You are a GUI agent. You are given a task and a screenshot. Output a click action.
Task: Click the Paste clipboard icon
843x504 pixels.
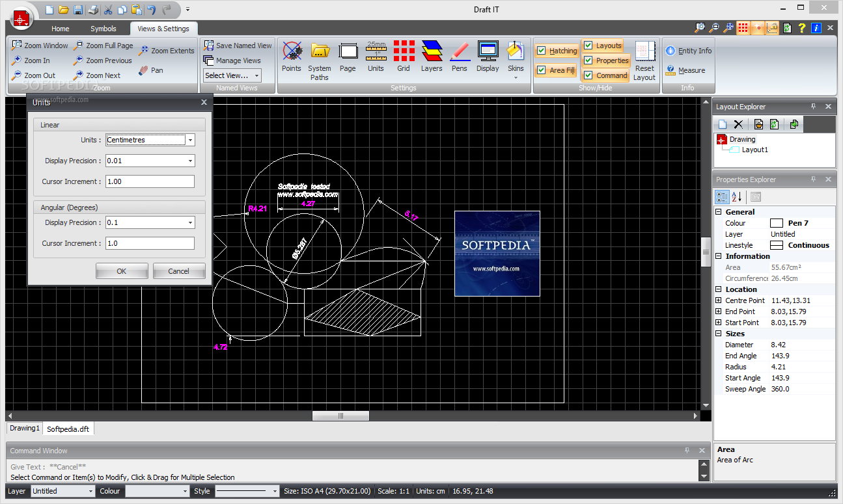137,10
